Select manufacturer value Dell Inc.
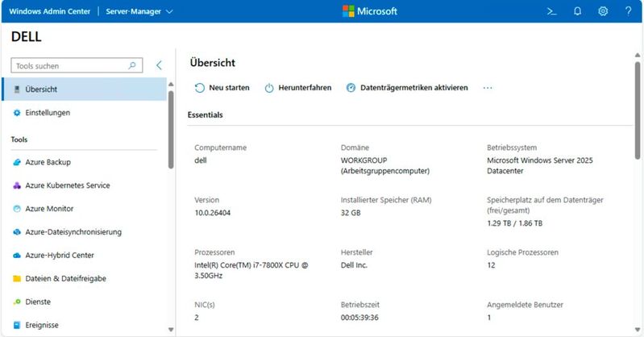 pos(354,265)
